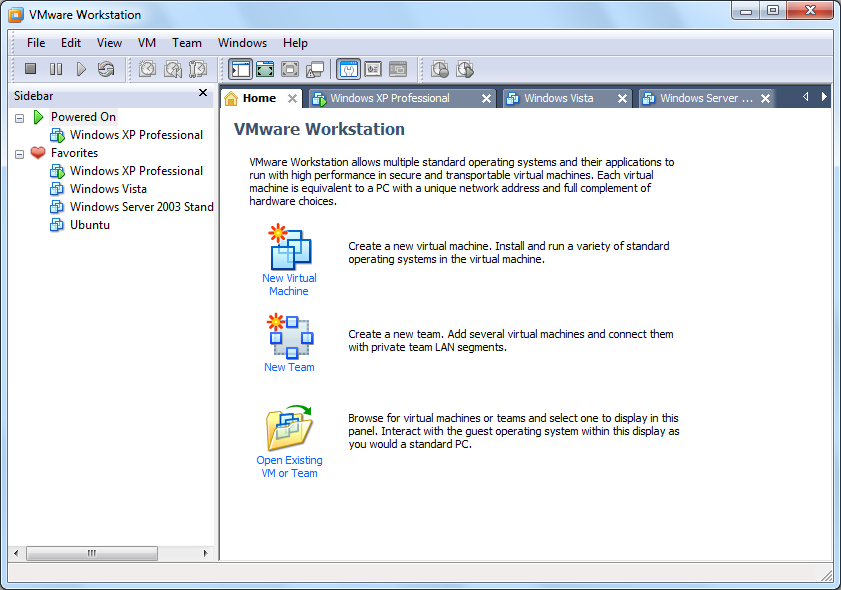841x590 pixels.
Task: Click the Open Existing VM or Team link
Action: coord(289,467)
